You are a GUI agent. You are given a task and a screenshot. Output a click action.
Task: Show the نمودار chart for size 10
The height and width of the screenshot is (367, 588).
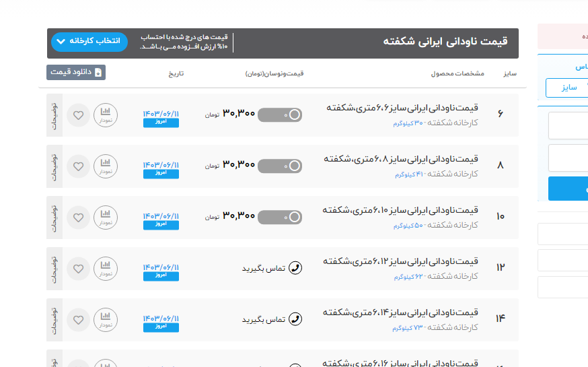105,218
